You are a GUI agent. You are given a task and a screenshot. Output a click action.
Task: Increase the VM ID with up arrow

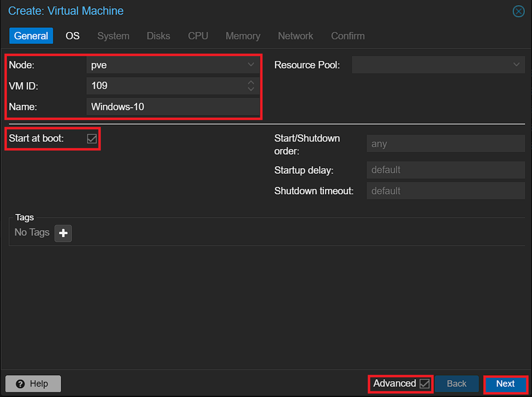click(251, 83)
